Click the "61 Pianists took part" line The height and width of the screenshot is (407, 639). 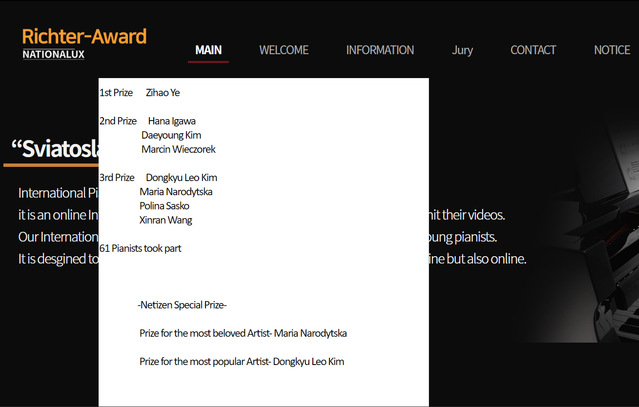point(140,248)
